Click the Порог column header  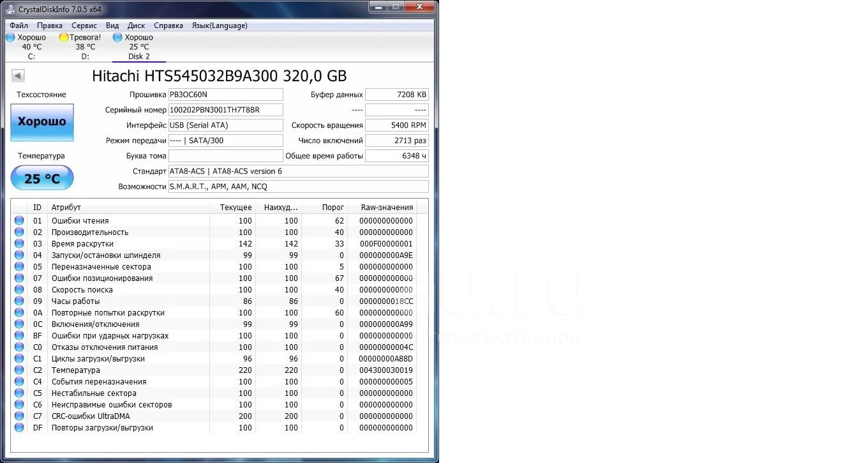coord(325,207)
